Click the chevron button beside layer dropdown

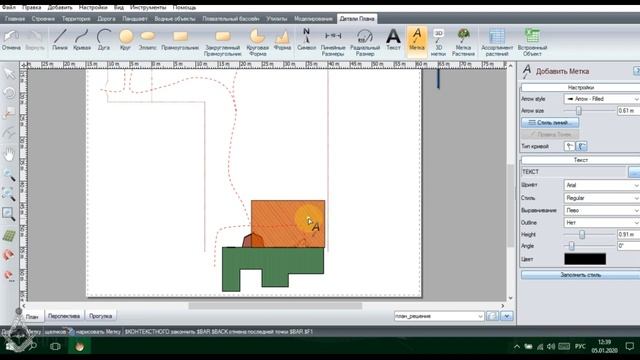click(x=507, y=316)
